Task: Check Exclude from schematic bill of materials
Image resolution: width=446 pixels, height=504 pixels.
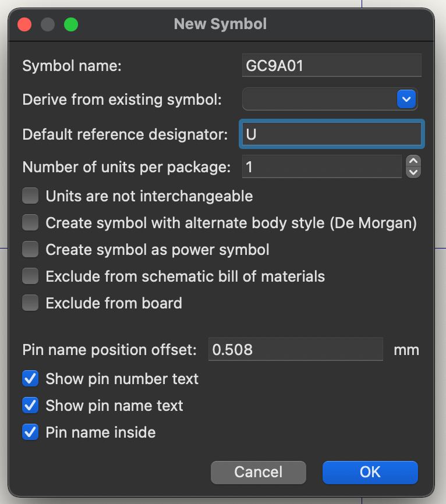Action: (30, 276)
